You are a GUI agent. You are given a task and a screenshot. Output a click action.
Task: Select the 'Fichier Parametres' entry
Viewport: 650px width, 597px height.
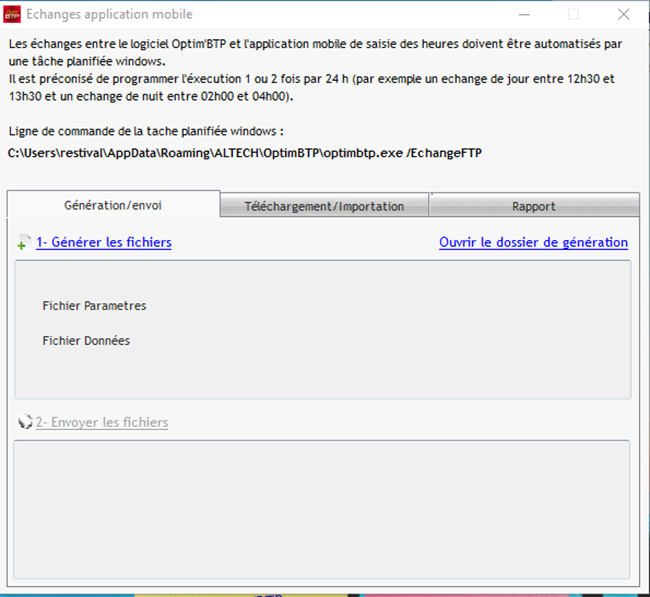coord(94,306)
